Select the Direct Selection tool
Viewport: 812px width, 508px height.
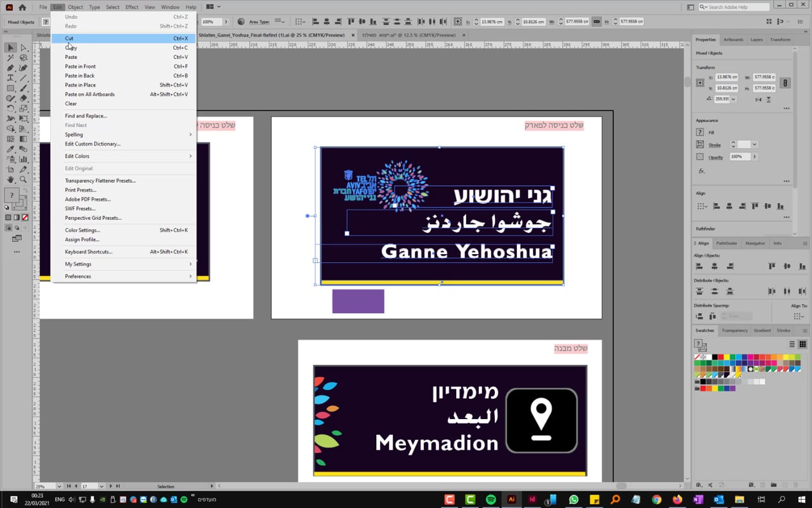[x=23, y=48]
